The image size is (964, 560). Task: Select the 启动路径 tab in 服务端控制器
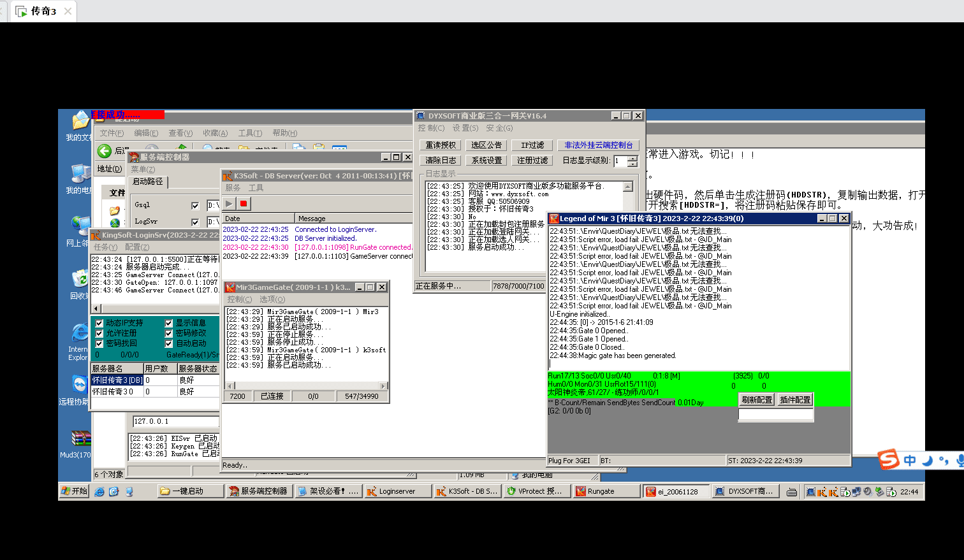(148, 182)
